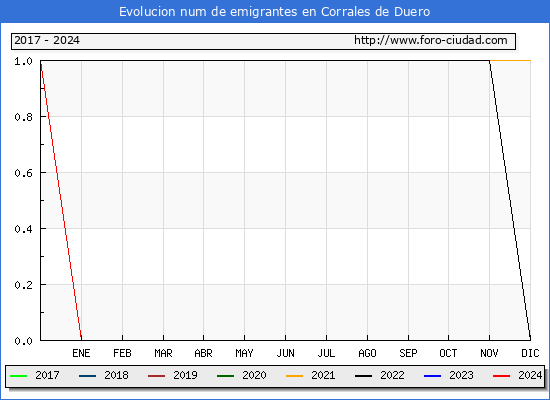Click the 0.4 y-axis value
Viewport: 550px width, 400px height.
[23, 229]
